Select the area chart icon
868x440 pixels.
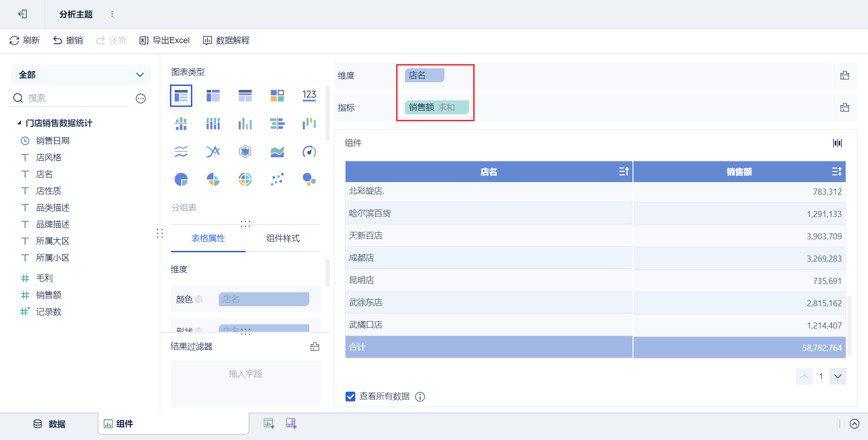pos(277,151)
